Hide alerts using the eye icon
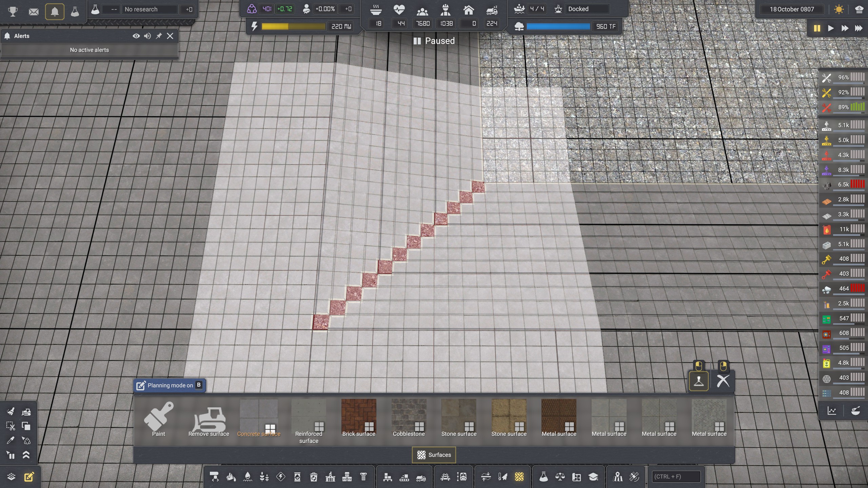Viewport: 868px width, 488px height. point(136,36)
